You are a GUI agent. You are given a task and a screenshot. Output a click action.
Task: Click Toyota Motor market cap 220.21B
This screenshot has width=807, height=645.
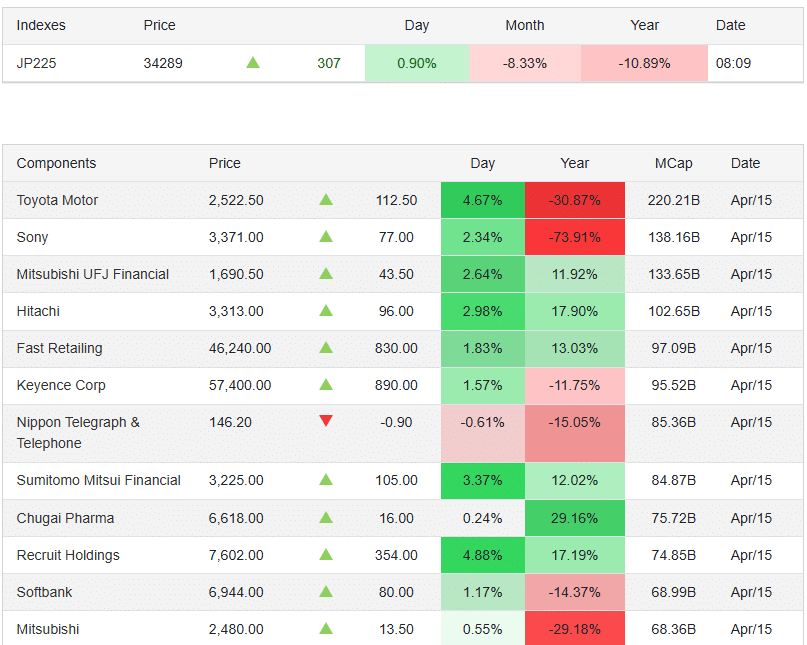click(674, 200)
